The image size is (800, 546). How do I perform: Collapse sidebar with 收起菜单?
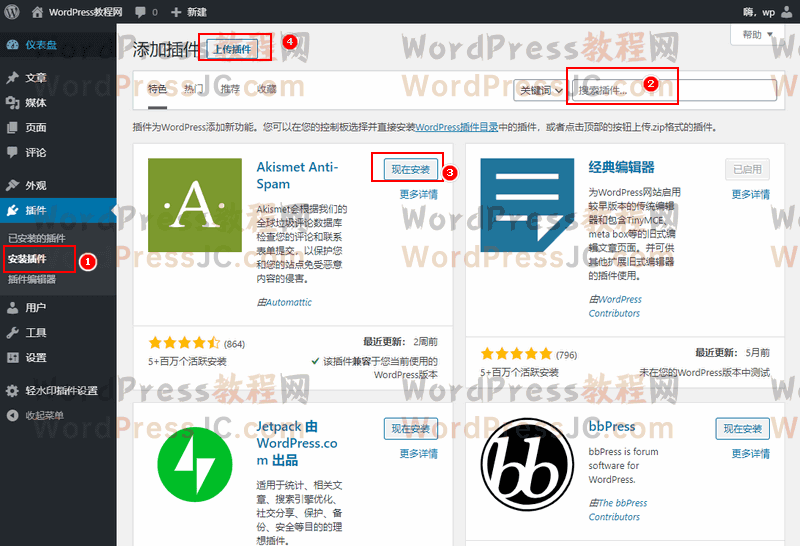[x=58, y=415]
